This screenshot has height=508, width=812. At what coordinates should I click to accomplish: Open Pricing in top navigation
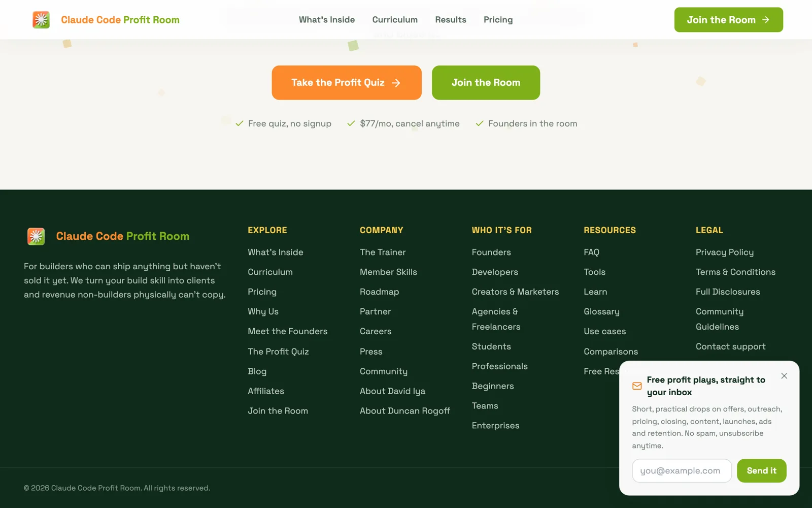(498, 20)
